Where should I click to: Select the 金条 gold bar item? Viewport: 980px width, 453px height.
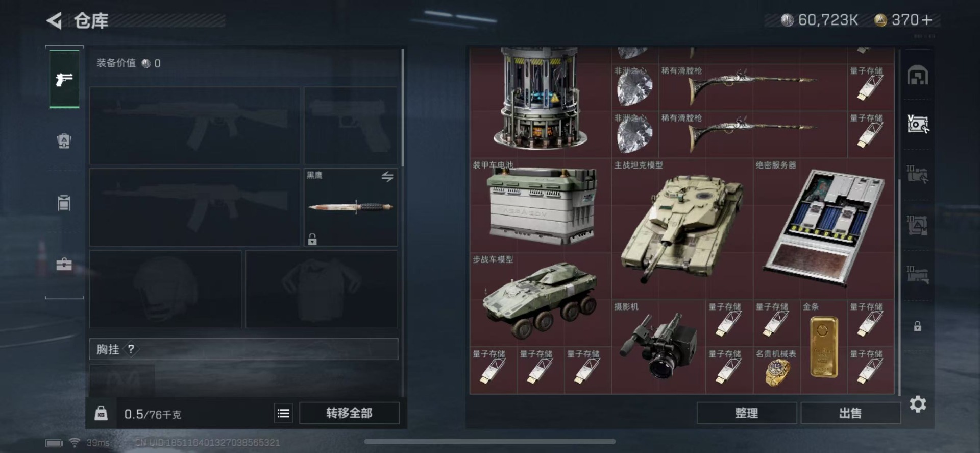pyautogui.click(x=824, y=346)
